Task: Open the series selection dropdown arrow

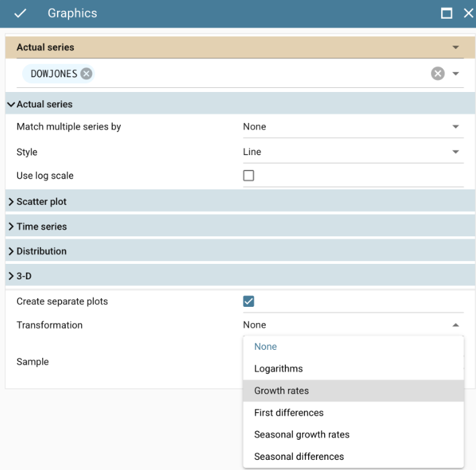Action: tap(456, 74)
